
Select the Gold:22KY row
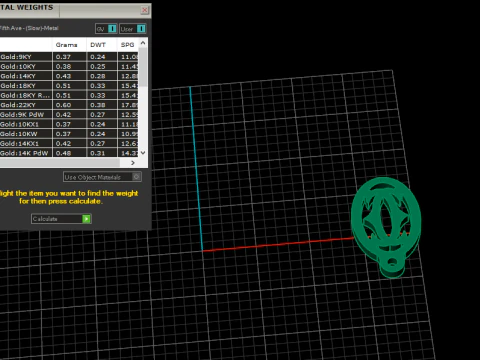(x=69, y=105)
